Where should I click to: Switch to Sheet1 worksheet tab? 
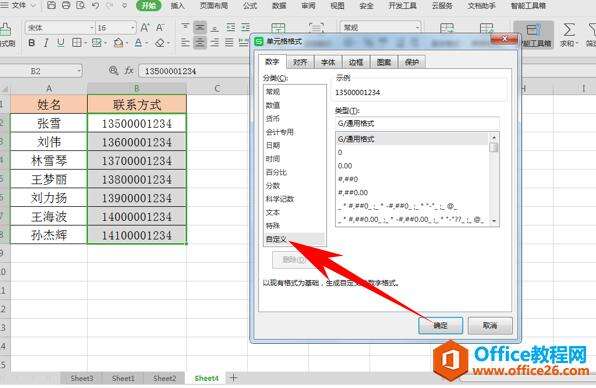[x=123, y=378]
